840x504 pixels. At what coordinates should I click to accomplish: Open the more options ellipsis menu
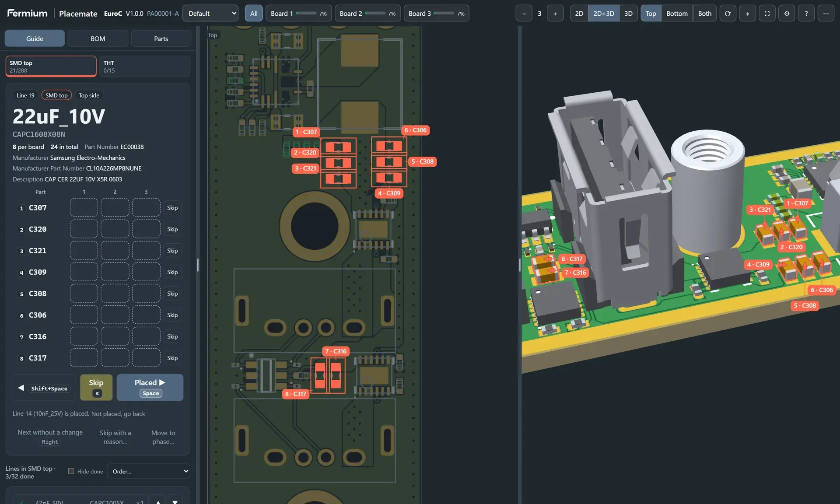(826, 14)
